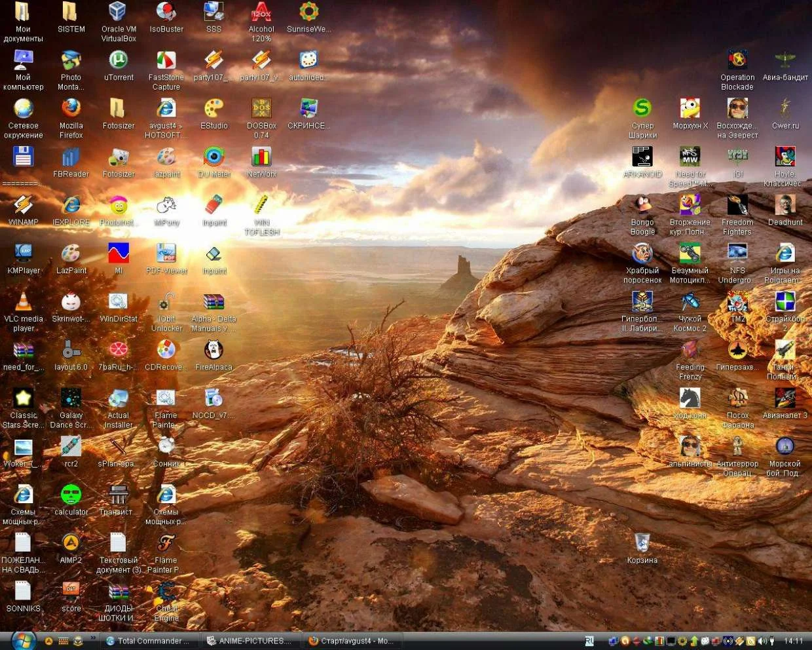Viewport: 812px width, 650px height.
Task: Launch TM2 game shortcut
Action: pos(737,307)
